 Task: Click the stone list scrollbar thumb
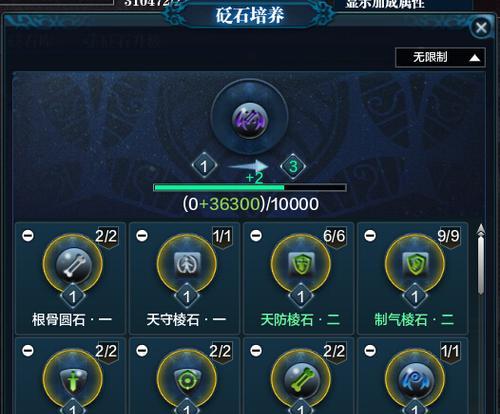point(481,265)
